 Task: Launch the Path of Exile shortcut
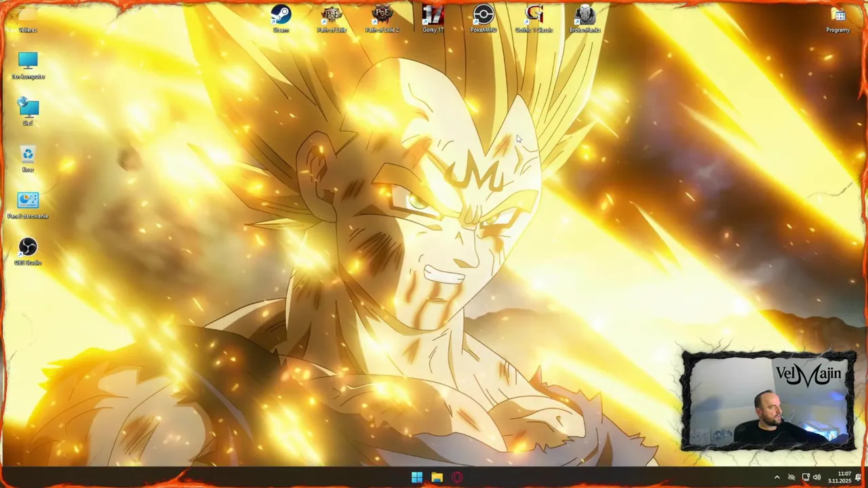click(332, 18)
